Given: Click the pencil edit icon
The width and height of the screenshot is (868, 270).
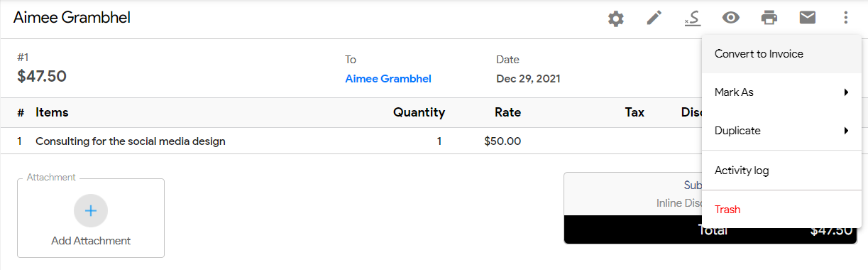Looking at the screenshot, I should pyautogui.click(x=654, y=18).
